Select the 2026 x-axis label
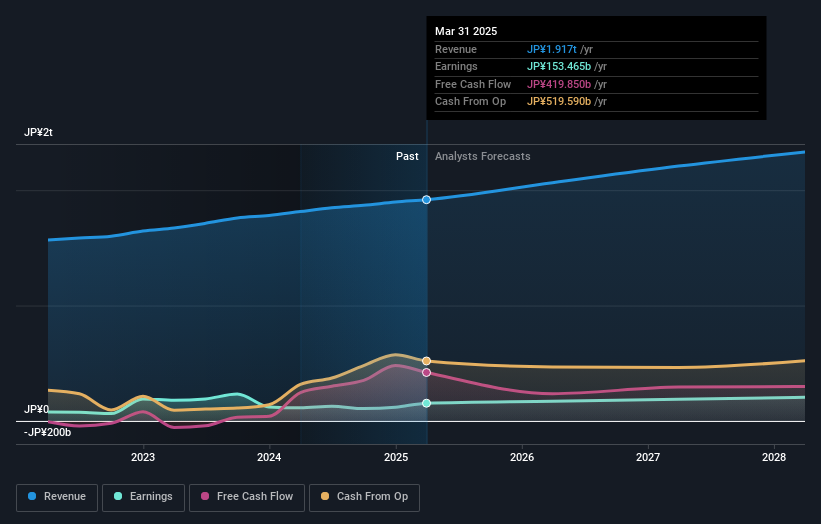Viewport: 821px width, 524px height. coord(522,457)
